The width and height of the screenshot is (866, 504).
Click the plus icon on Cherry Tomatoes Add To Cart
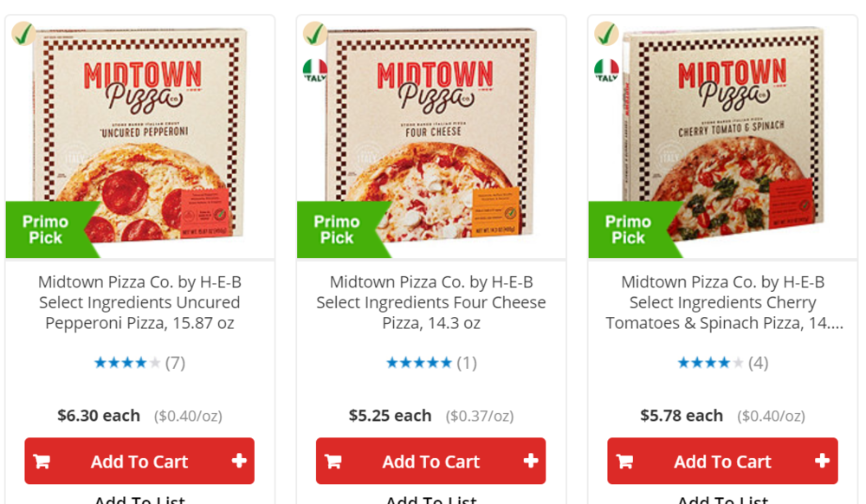[x=823, y=461]
